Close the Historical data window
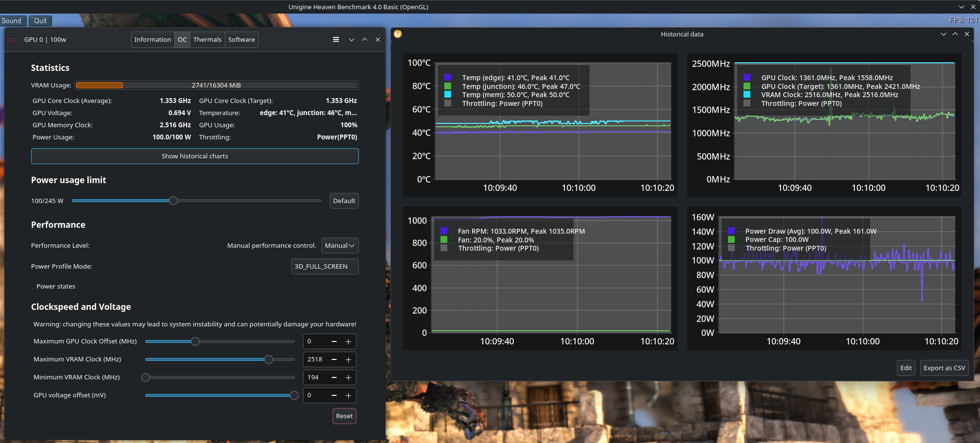Screen dimensions: 980x443 (x=967, y=34)
